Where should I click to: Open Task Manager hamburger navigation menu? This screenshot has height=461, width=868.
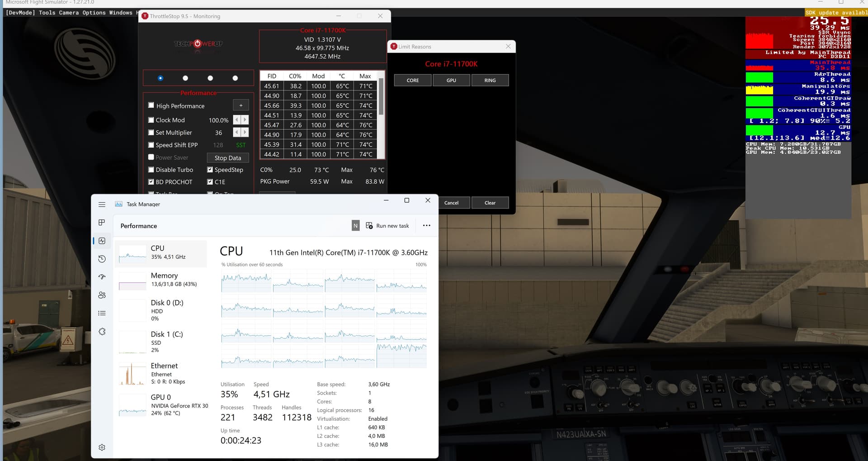pyautogui.click(x=102, y=204)
